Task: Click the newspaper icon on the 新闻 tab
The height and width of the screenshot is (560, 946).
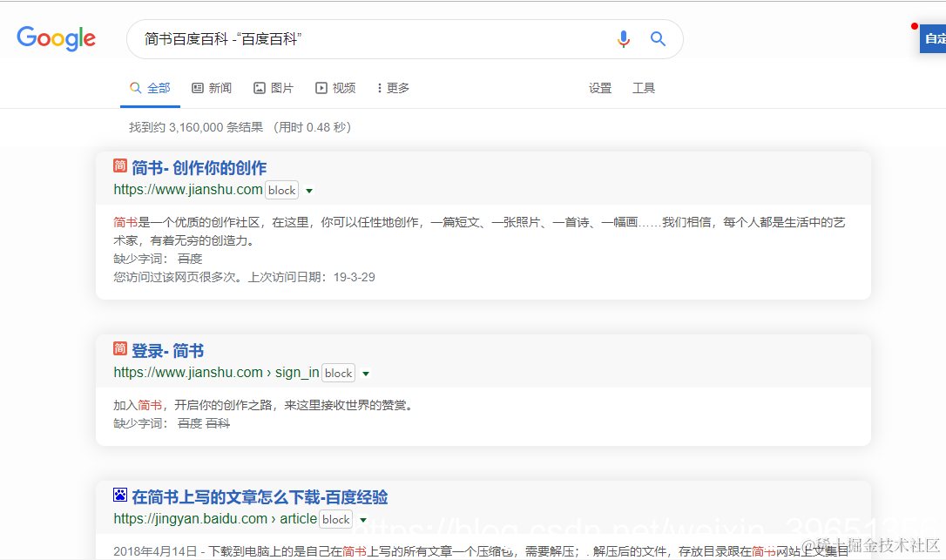Action: pyautogui.click(x=196, y=87)
